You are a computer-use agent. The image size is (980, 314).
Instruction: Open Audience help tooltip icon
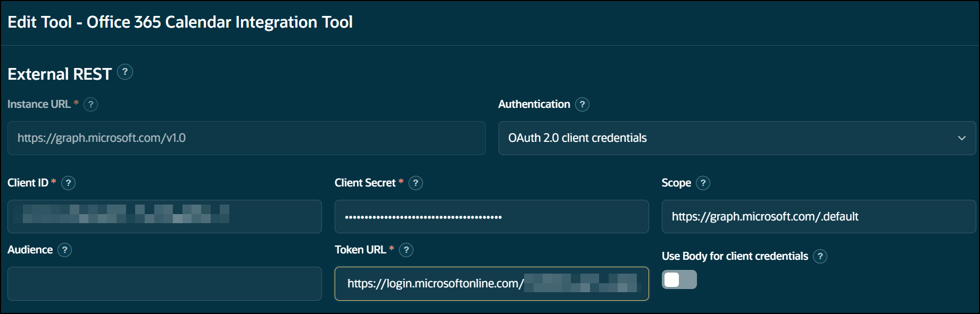[x=64, y=250]
